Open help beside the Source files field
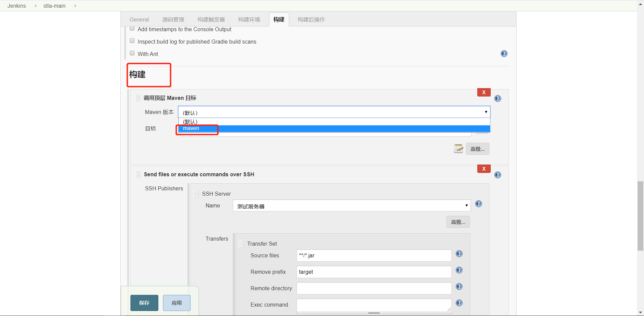This screenshot has height=316, width=644. click(459, 254)
